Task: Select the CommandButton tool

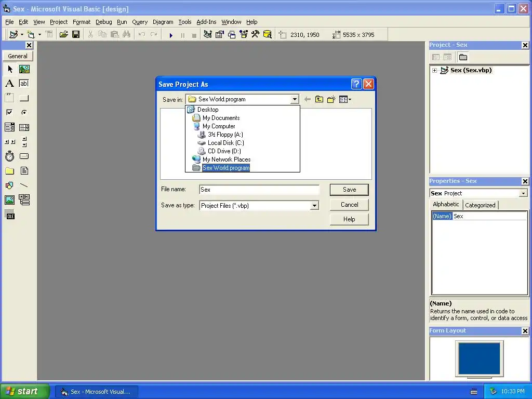Action: point(24,98)
